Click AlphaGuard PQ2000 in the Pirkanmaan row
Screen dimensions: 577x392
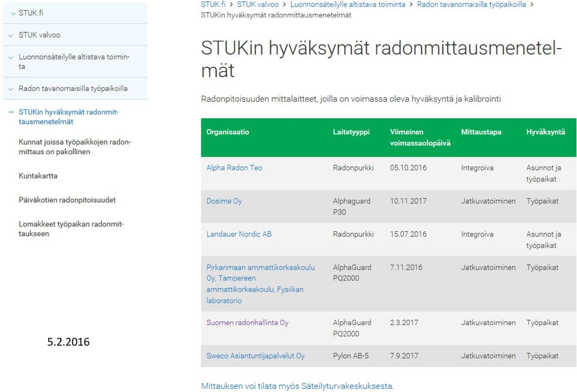pos(352,273)
